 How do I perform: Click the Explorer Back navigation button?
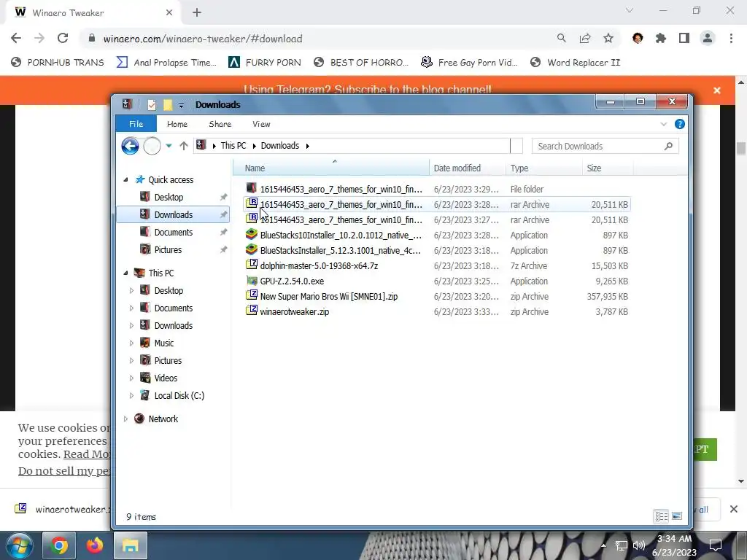130,146
